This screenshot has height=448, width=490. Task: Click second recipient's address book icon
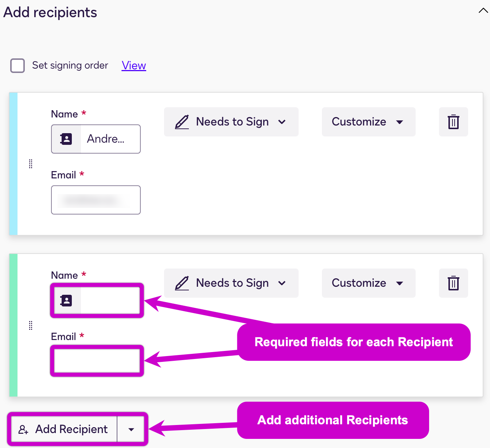click(66, 301)
